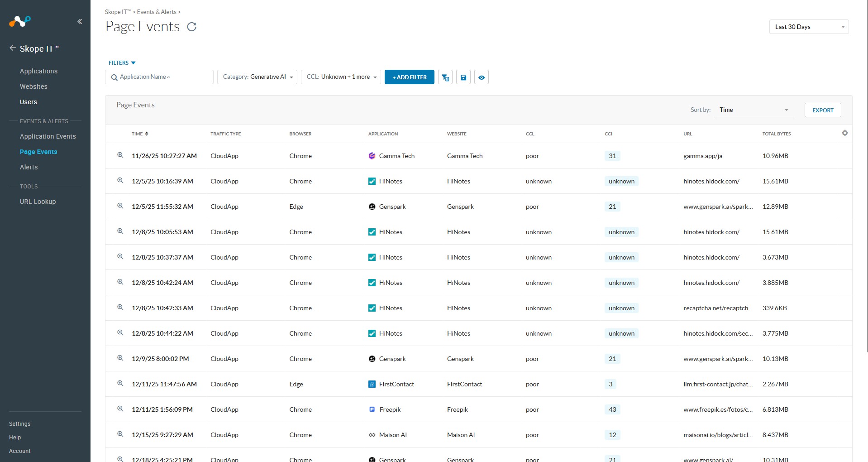The height and width of the screenshot is (462, 868).
Task: Open the saved filter query icon
Action: pyautogui.click(x=445, y=77)
